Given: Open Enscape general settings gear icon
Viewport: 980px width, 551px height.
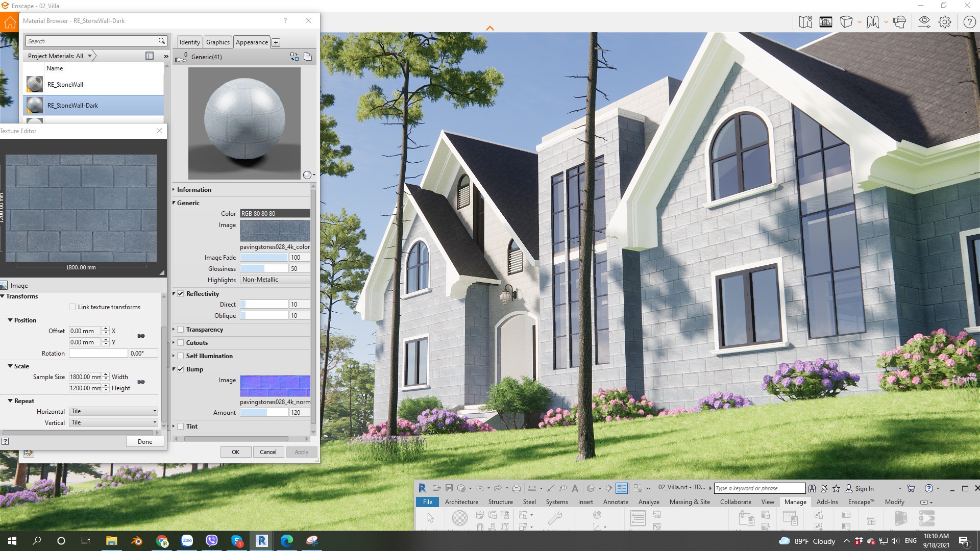Looking at the screenshot, I should click(x=945, y=22).
